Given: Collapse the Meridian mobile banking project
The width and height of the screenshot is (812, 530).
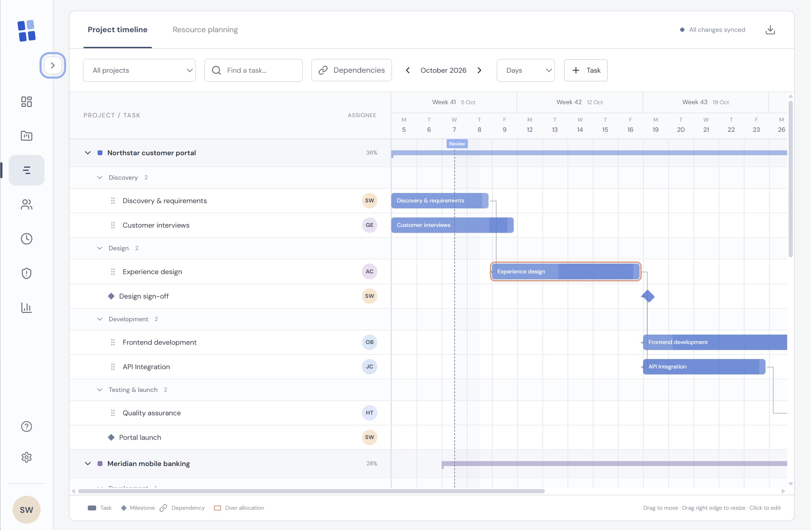Looking at the screenshot, I should click(x=88, y=464).
